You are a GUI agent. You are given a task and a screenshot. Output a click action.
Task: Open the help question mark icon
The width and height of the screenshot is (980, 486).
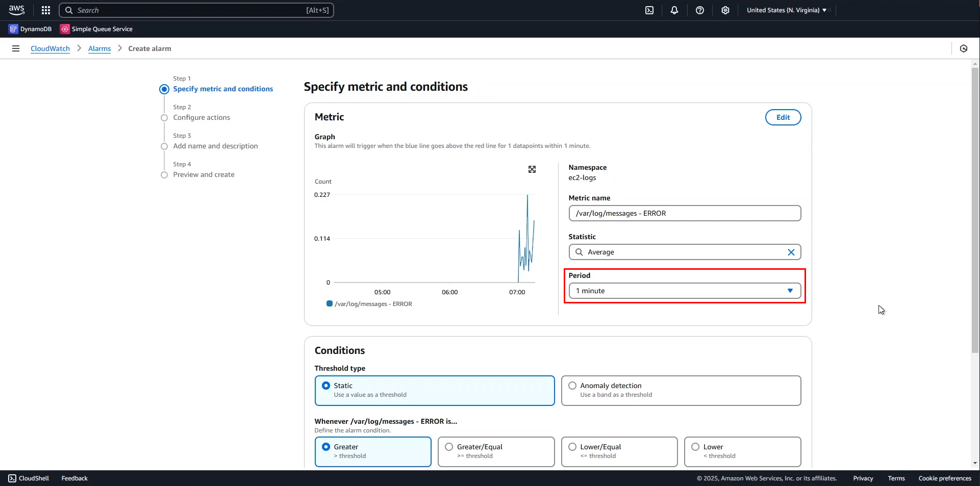pos(700,10)
